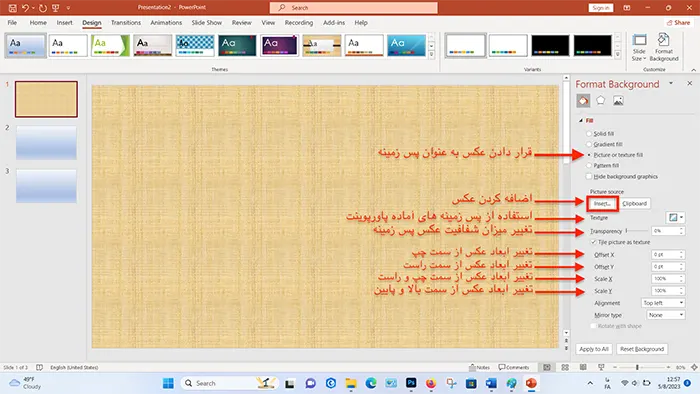Click the Apply to All button
This screenshot has height=394, width=700.
point(594,349)
